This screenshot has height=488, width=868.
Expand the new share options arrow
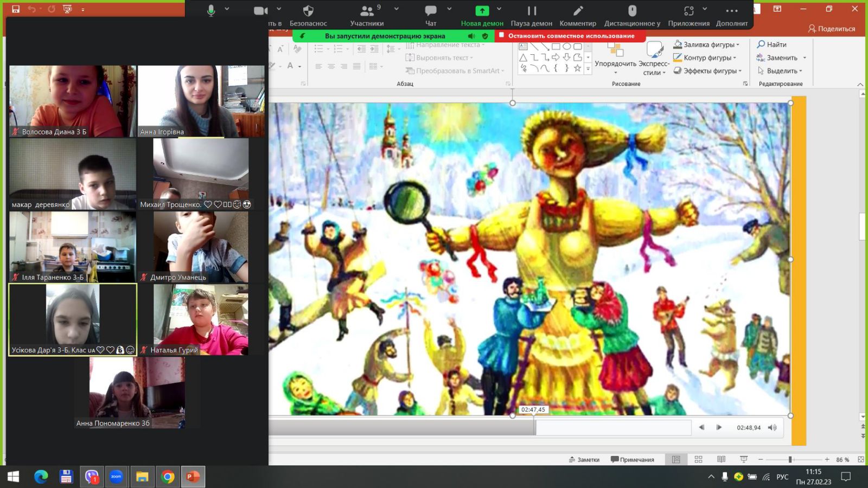click(x=499, y=9)
